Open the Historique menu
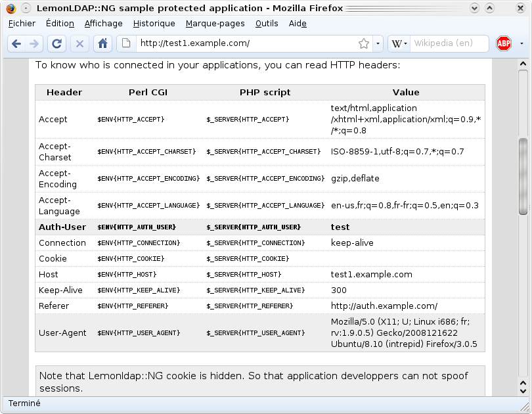Viewport: 532px width, 414px height. pos(154,24)
